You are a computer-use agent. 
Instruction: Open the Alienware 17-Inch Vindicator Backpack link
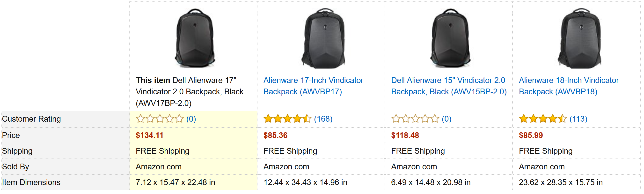[x=313, y=86]
